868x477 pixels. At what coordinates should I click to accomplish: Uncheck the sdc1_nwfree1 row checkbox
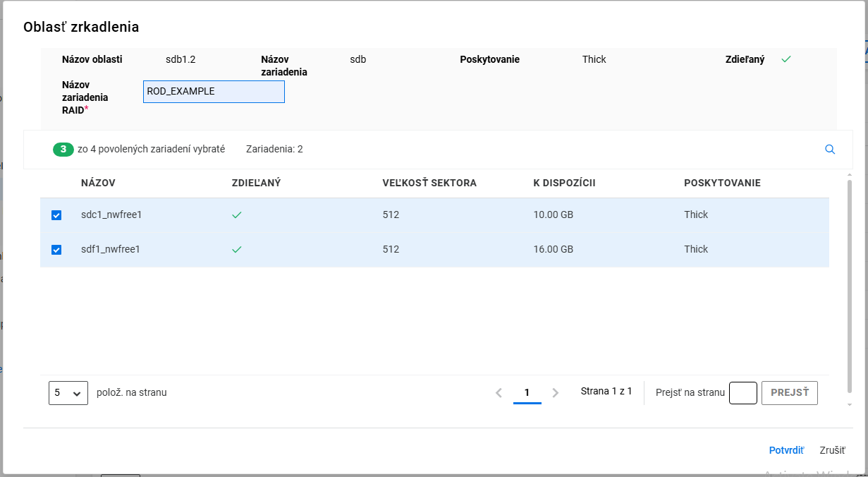click(57, 215)
